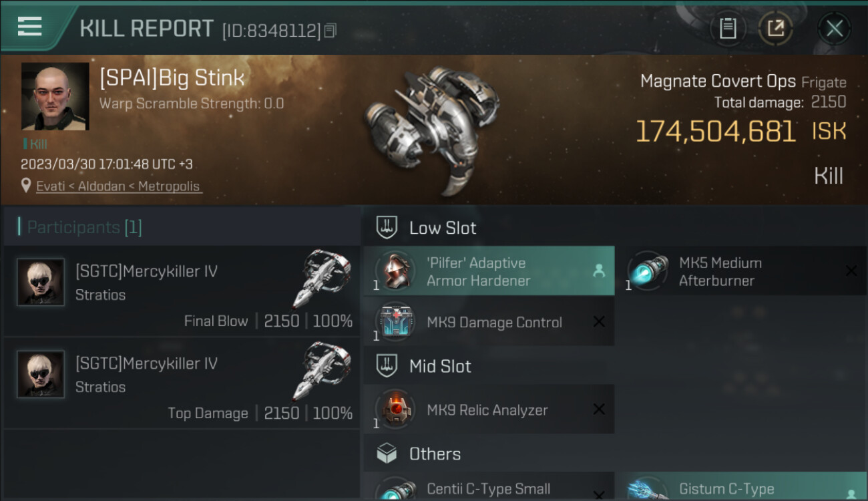Open the hamburger menu

tap(30, 27)
